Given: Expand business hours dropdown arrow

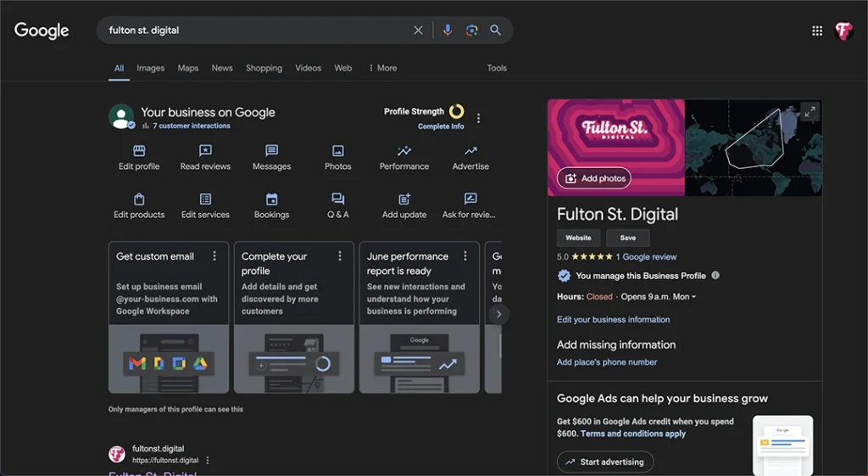Looking at the screenshot, I should (693, 297).
